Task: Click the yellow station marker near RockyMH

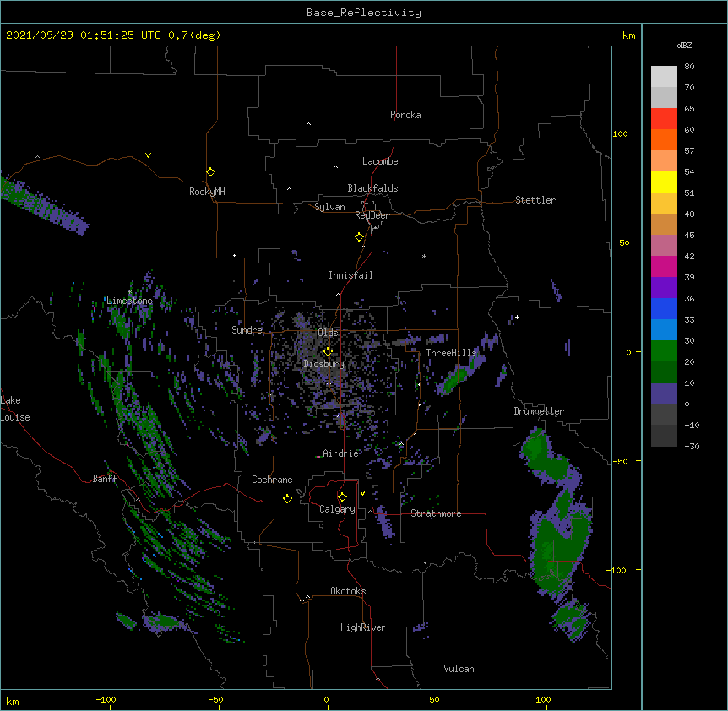Action: point(210,171)
